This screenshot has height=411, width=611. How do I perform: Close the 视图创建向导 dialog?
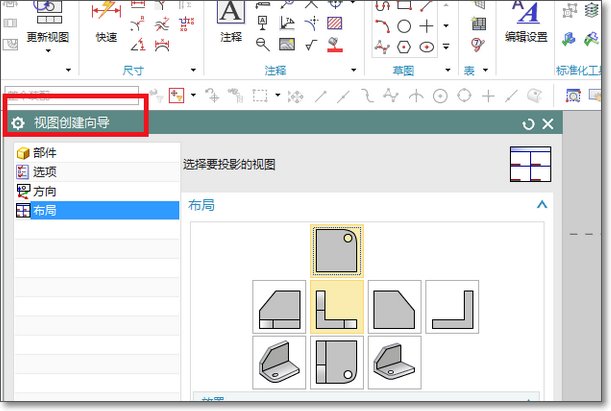tap(547, 124)
